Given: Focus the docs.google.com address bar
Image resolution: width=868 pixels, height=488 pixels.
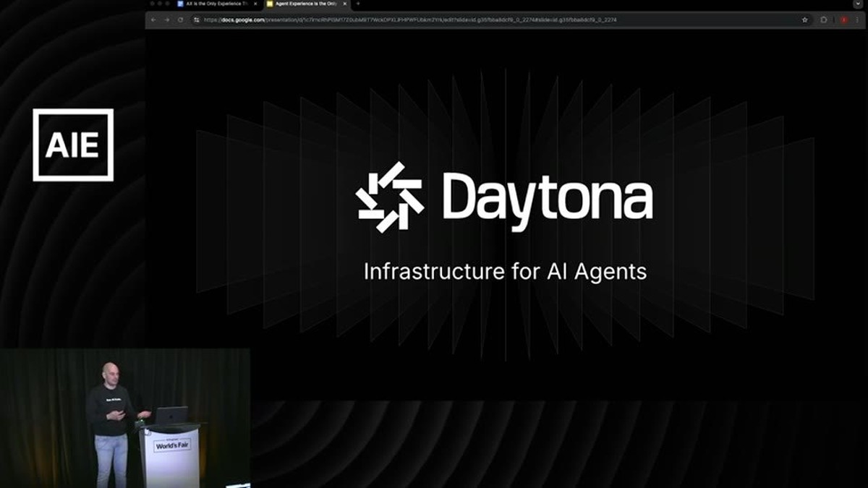Looking at the screenshot, I should click(x=499, y=20).
